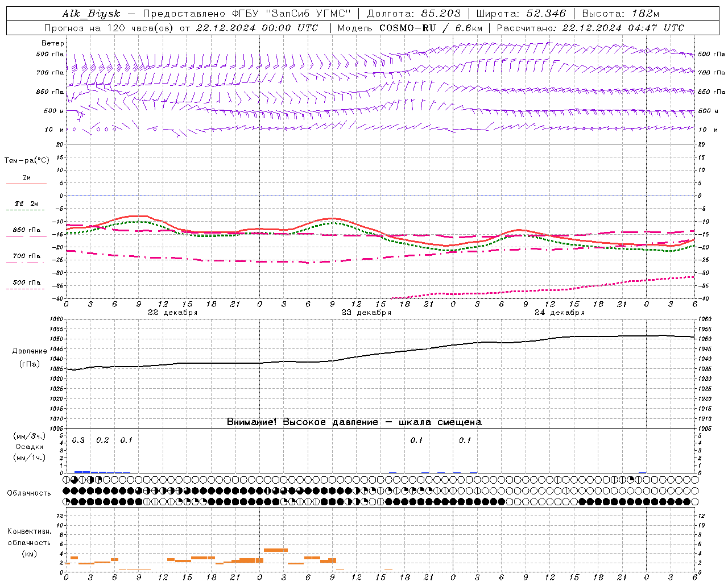Click the 22 декабря date label

point(172,313)
